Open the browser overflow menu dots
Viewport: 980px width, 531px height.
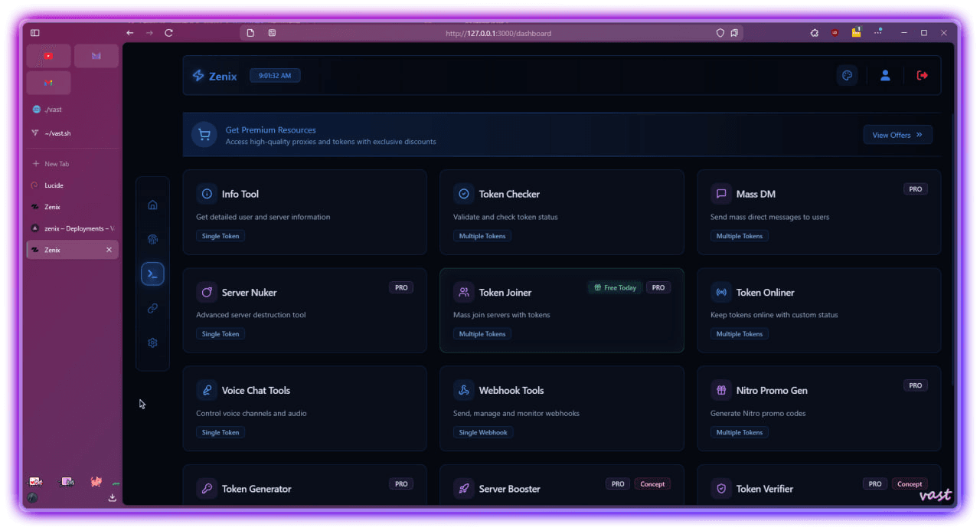pyautogui.click(x=879, y=31)
